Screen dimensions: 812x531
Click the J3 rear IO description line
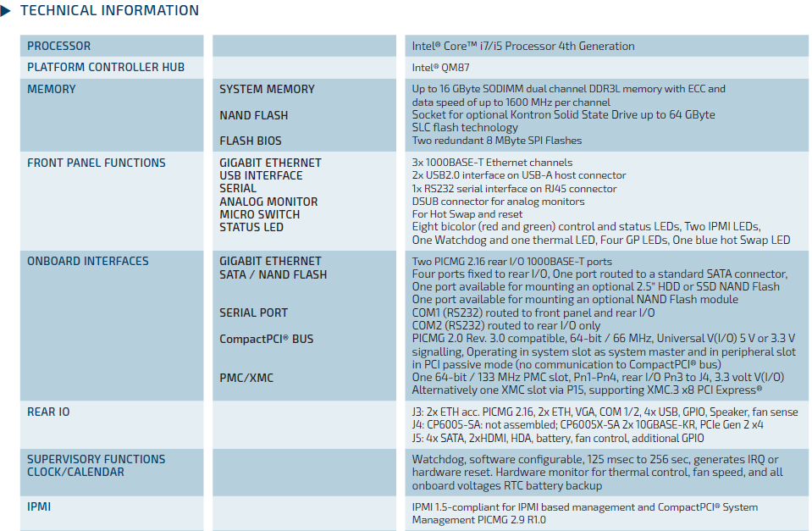point(605,412)
